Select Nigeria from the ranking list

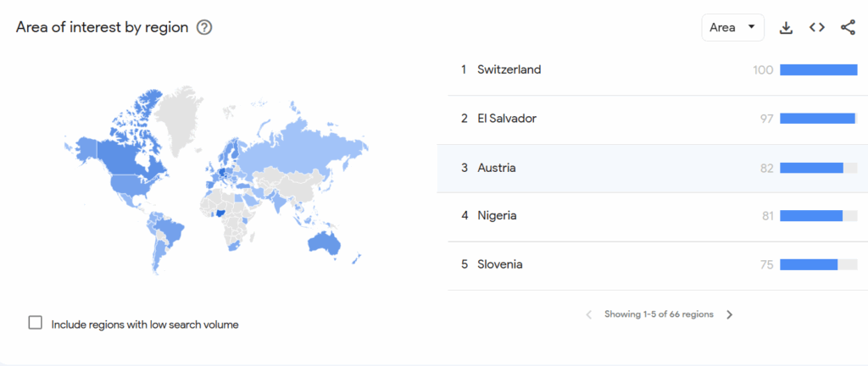pos(497,216)
